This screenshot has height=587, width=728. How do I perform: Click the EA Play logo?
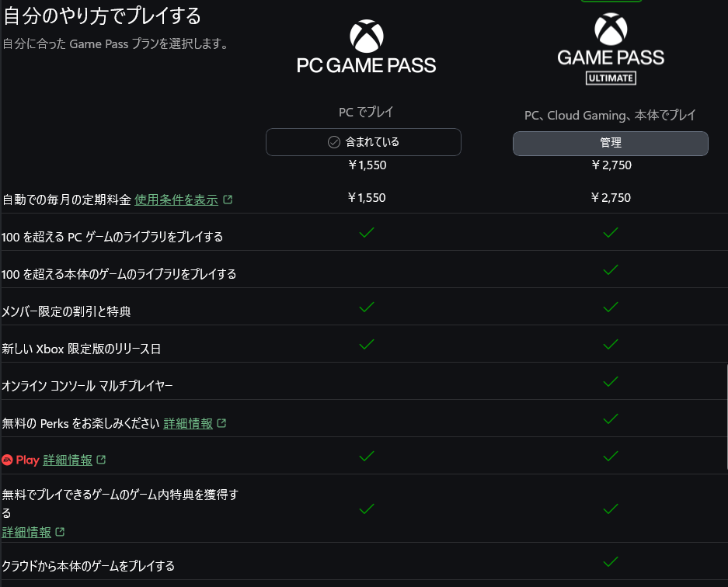coord(20,460)
